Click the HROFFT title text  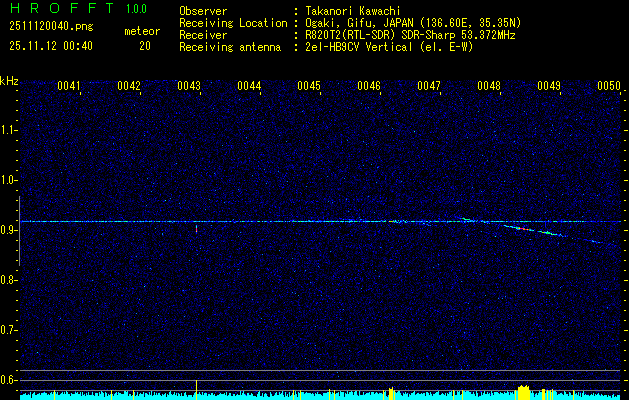coord(62,8)
